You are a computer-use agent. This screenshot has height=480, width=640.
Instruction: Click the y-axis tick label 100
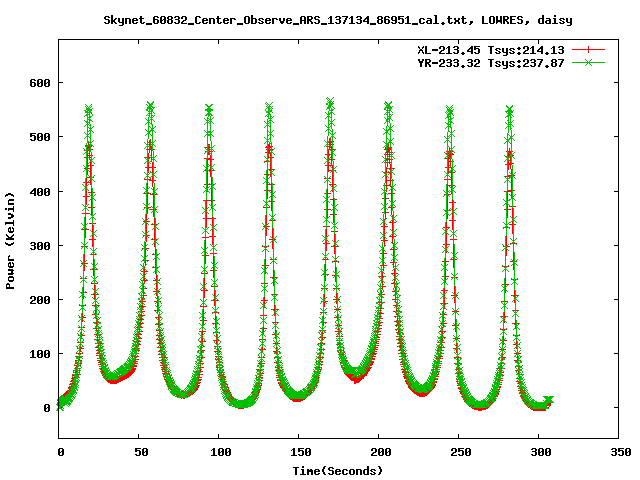[x=40, y=354]
